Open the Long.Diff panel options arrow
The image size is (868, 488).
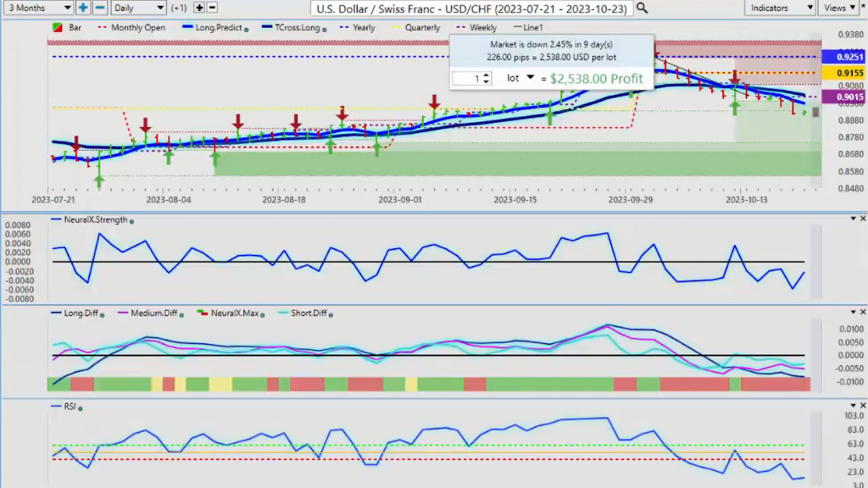853,313
